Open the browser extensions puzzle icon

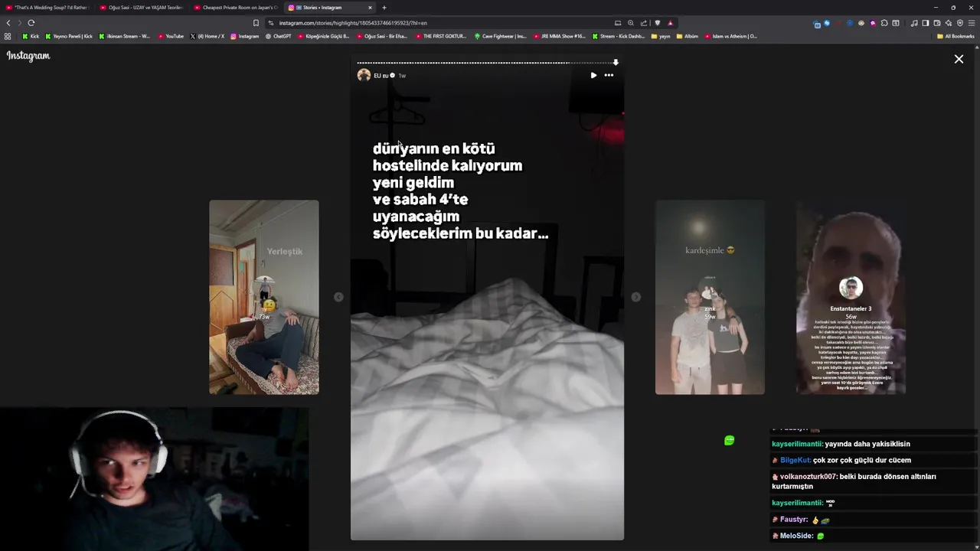[x=884, y=23]
